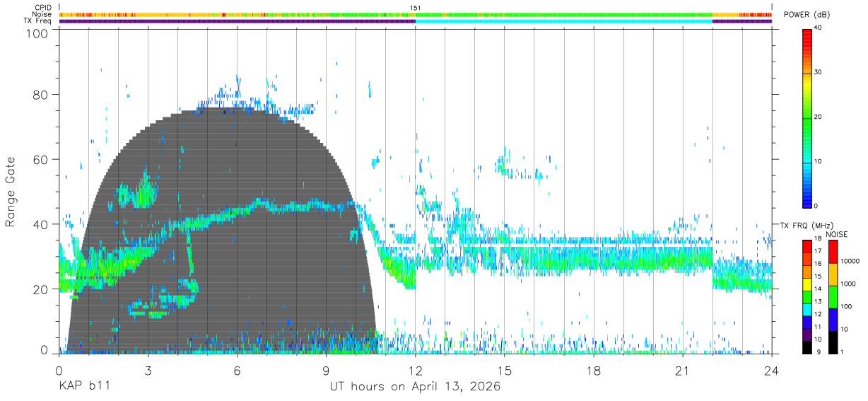The width and height of the screenshot is (868, 401).
Task: Click the cyan segment of TX Freq strip
Action: point(564,21)
